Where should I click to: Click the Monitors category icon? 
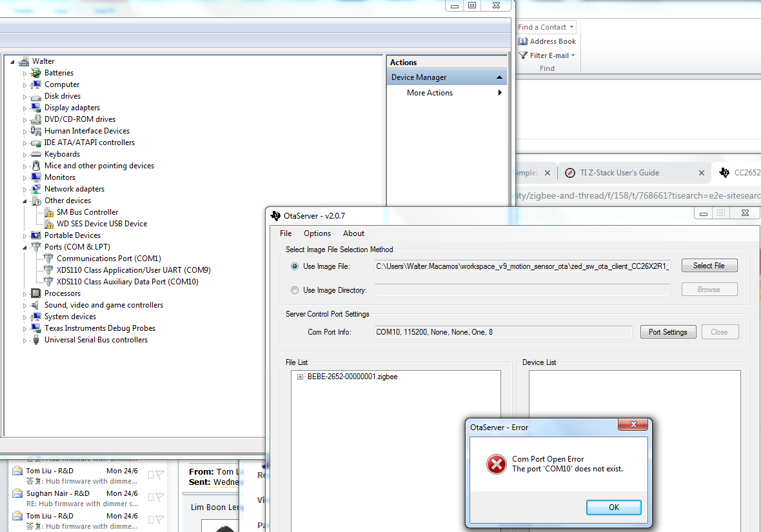tap(35, 178)
